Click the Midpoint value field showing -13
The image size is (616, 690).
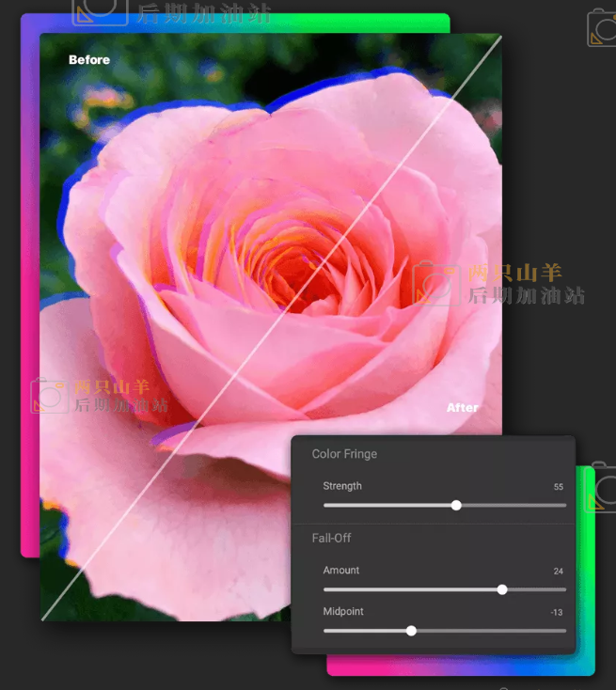click(556, 613)
